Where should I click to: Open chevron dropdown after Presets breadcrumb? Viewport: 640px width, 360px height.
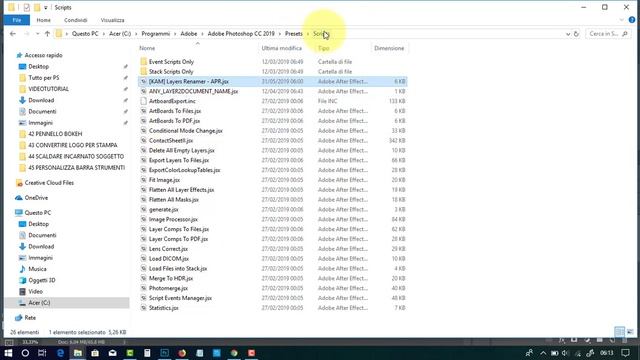[x=308, y=34]
